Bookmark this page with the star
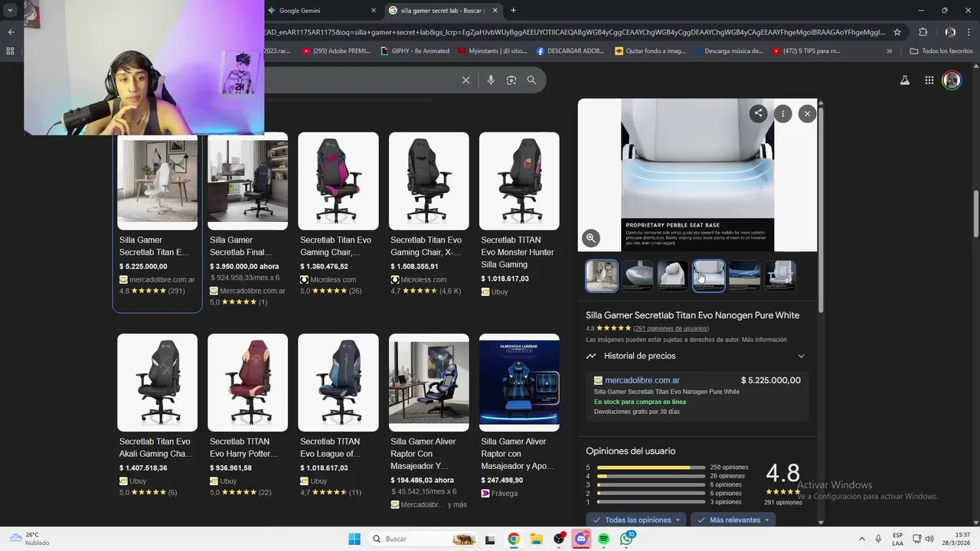The width and height of the screenshot is (980, 551). point(897,32)
